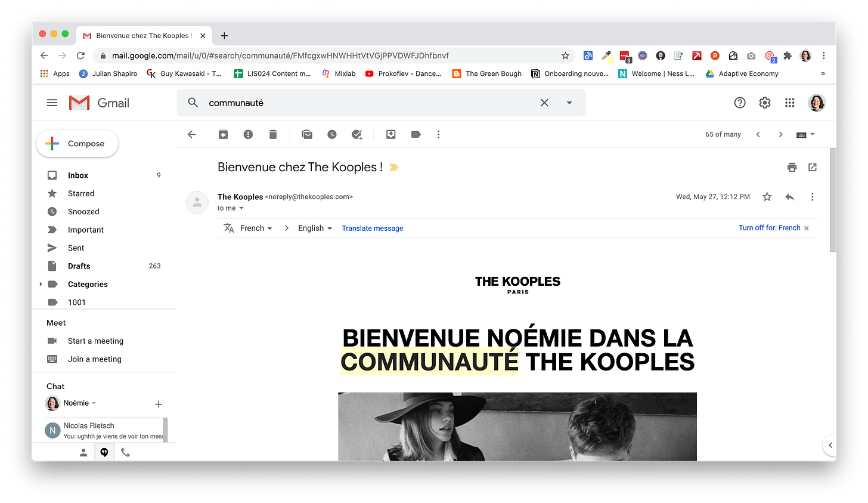Click the email vertical scrollbar
This screenshot has height=503, width=868.
click(x=833, y=200)
